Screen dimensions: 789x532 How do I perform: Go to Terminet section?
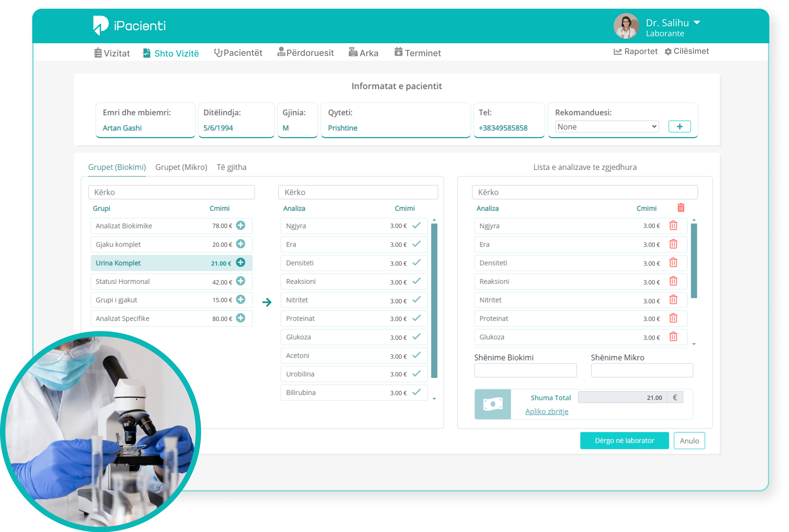tap(418, 53)
